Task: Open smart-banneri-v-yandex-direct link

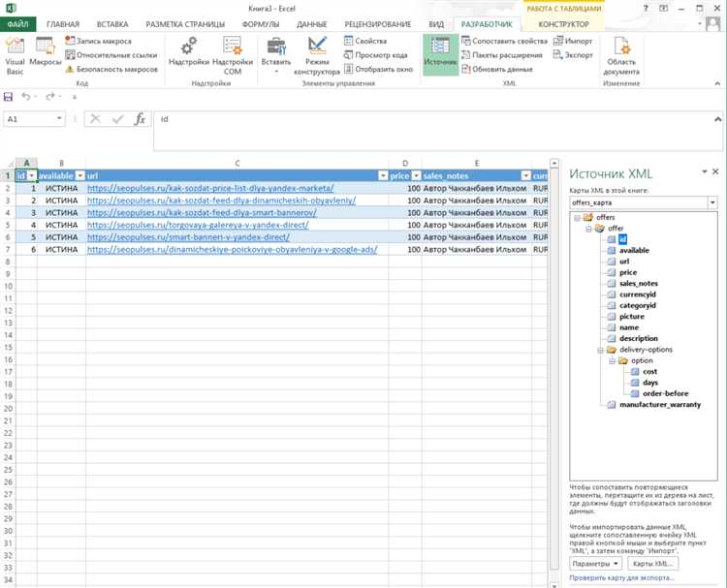Action: (188, 236)
